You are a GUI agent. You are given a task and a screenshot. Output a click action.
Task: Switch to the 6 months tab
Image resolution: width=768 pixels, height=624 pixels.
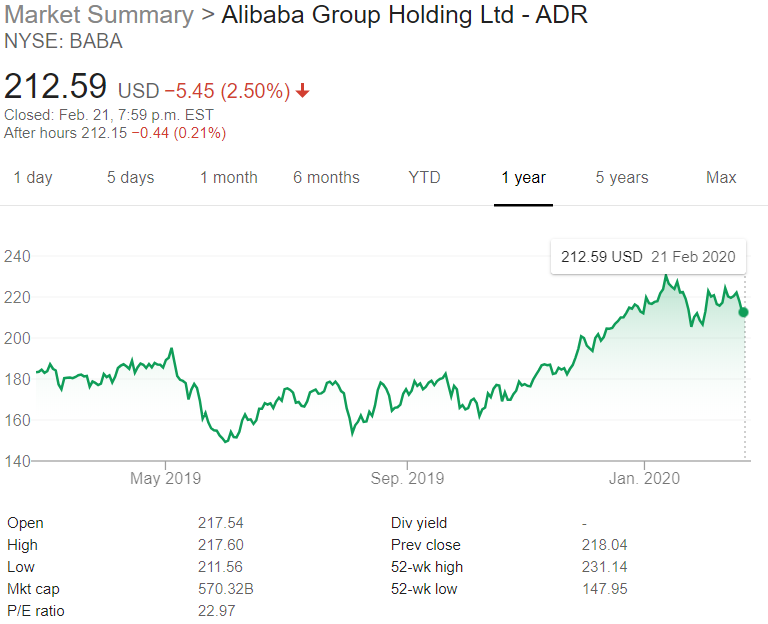(326, 178)
